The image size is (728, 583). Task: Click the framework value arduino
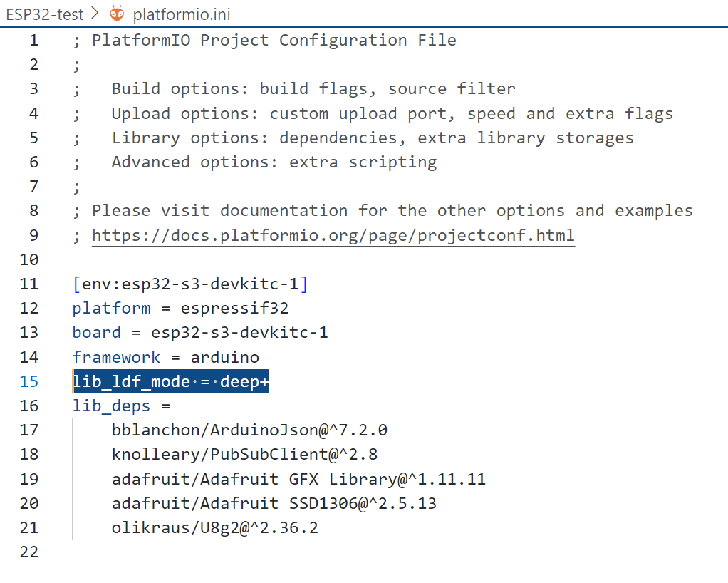coord(224,357)
